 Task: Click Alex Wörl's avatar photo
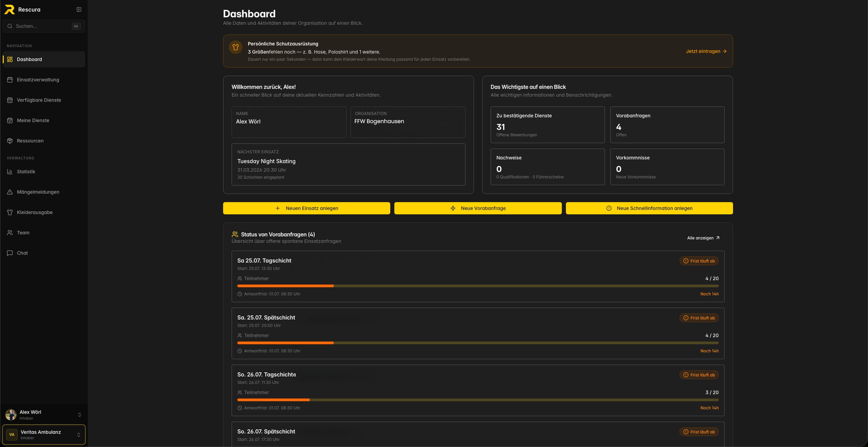[x=11, y=414]
